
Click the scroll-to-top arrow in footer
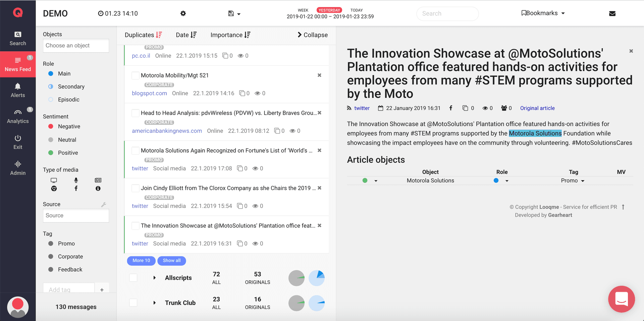coord(623,207)
